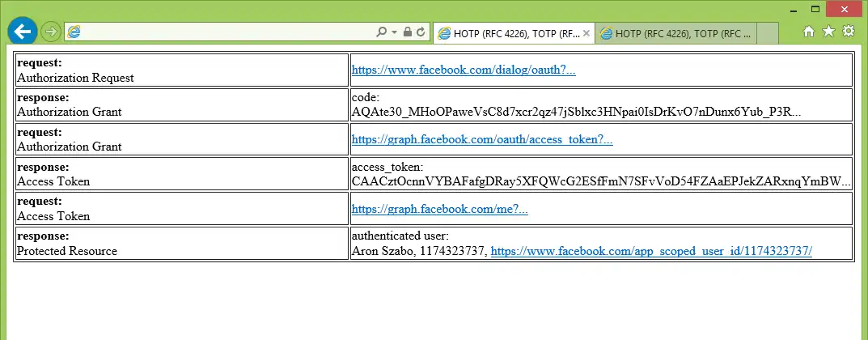
Task: Close the browser window with red X
Action: [x=845, y=9]
